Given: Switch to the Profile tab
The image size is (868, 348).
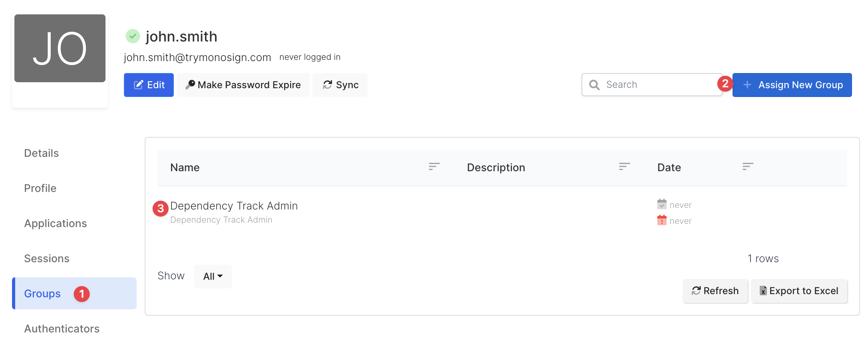Looking at the screenshot, I should click(x=40, y=188).
